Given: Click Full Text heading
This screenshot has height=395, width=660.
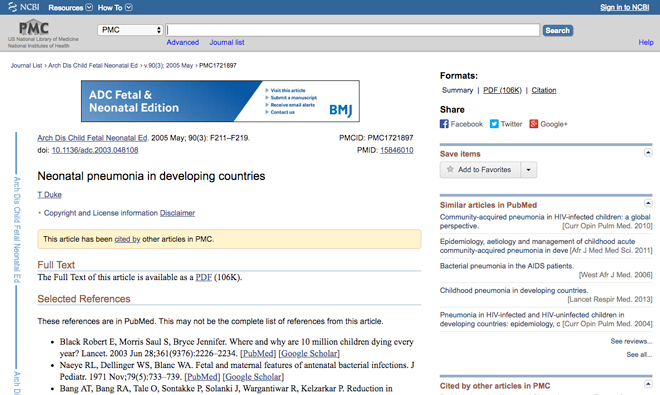Looking at the screenshot, I should tap(56, 265).
